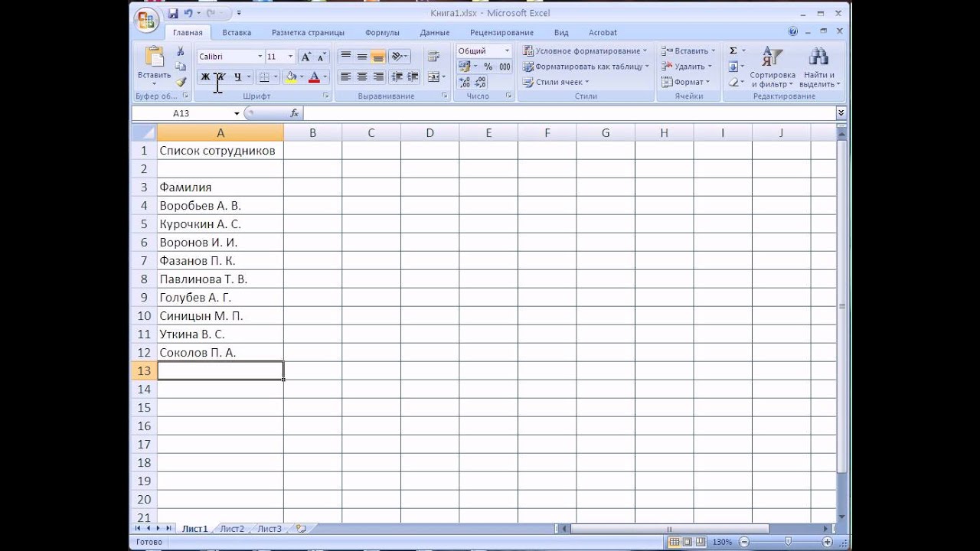980x551 pixels.
Task: Open the merge cells dropdown arrow
Action: pos(444,77)
